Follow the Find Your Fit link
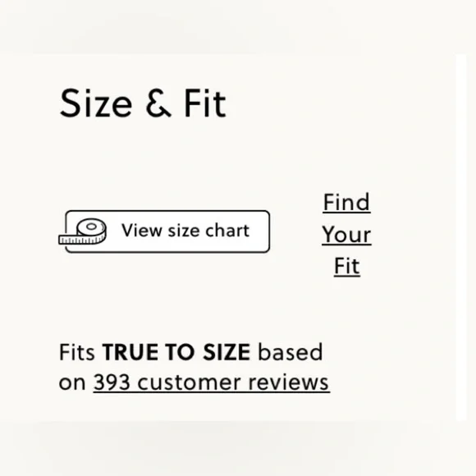476x476 pixels. [346, 234]
